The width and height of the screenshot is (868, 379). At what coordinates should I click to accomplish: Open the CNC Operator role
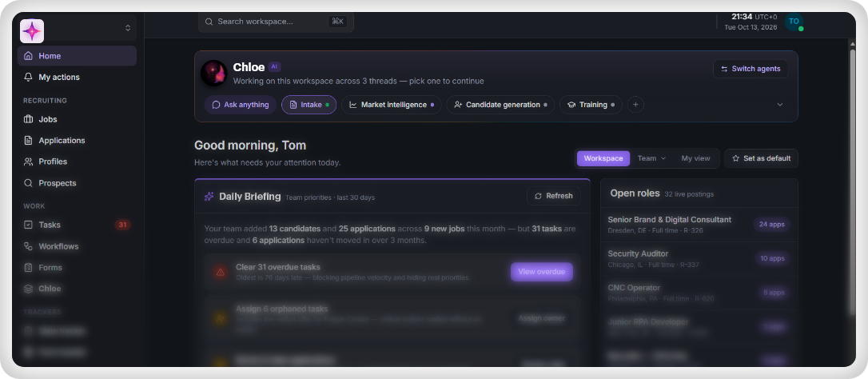click(699, 293)
